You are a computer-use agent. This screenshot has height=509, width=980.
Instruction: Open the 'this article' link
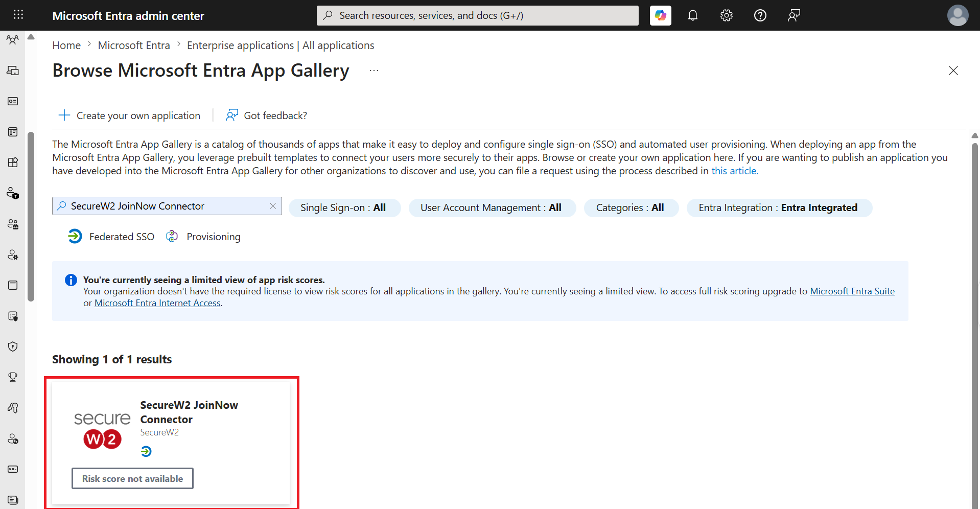click(x=735, y=171)
